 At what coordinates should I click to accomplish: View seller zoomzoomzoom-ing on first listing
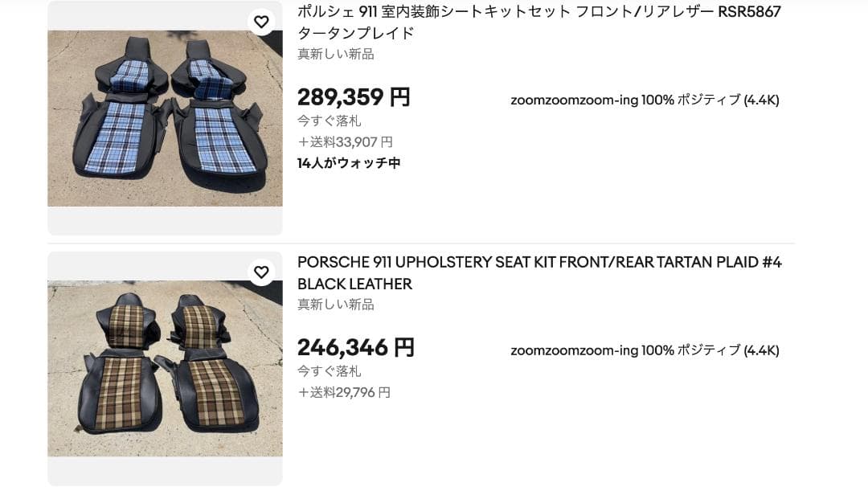point(574,100)
